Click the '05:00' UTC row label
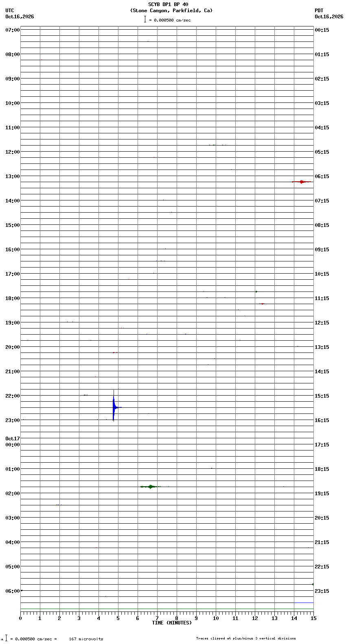Image resolution: width=346 pixels, height=644 pixels. [x=12, y=567]
